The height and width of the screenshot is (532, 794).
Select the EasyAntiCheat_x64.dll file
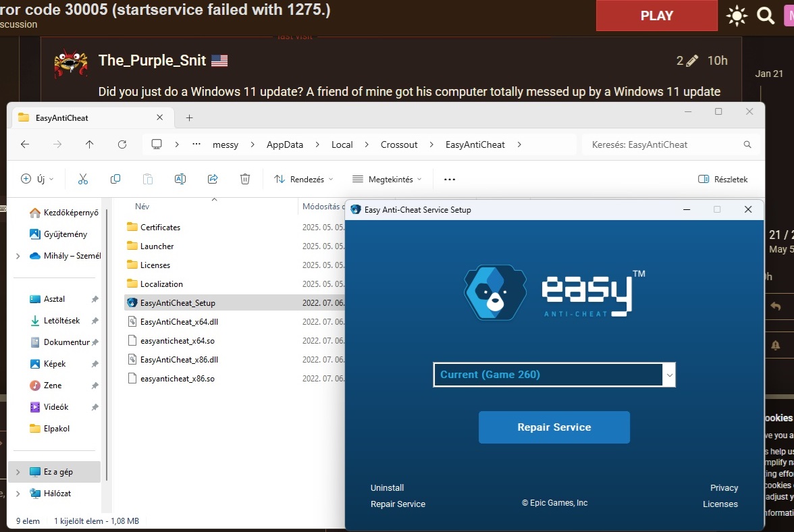pyautogui.click(x=180, y=322)
